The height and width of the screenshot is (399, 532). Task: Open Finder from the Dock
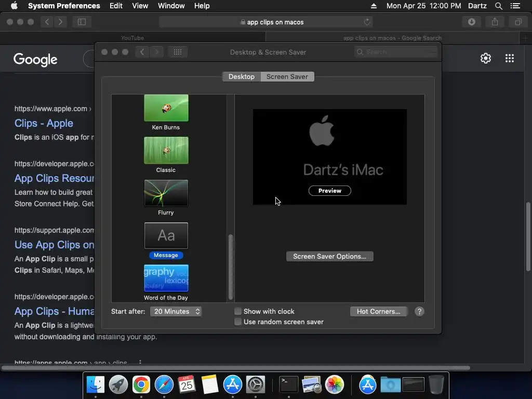96,385
